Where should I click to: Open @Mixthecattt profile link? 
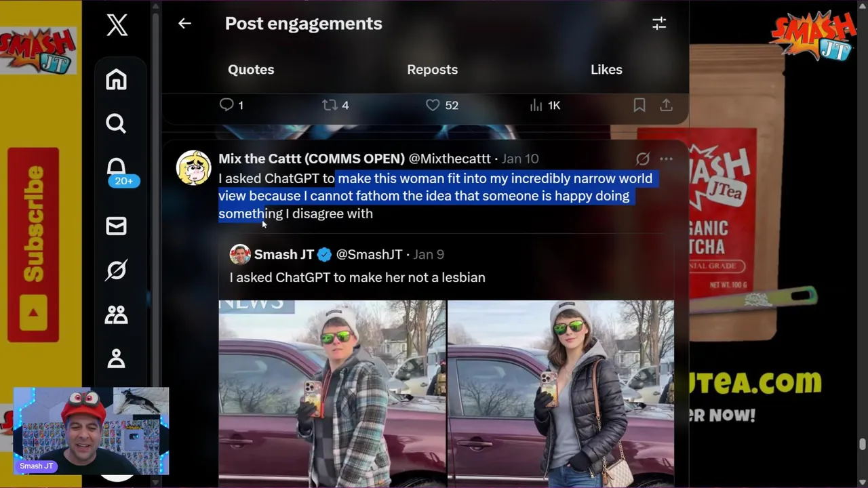[x=450, y=159]
